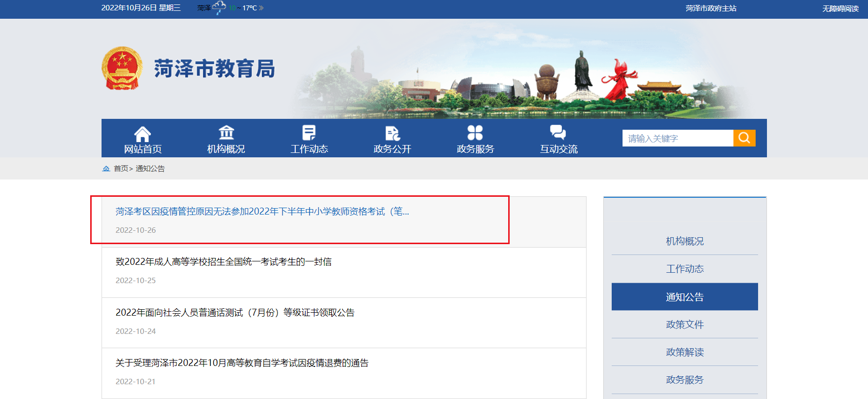Enable 无障碍阅读 accessibility mode
Screen dimensions: 868x399
coord(840,8)
